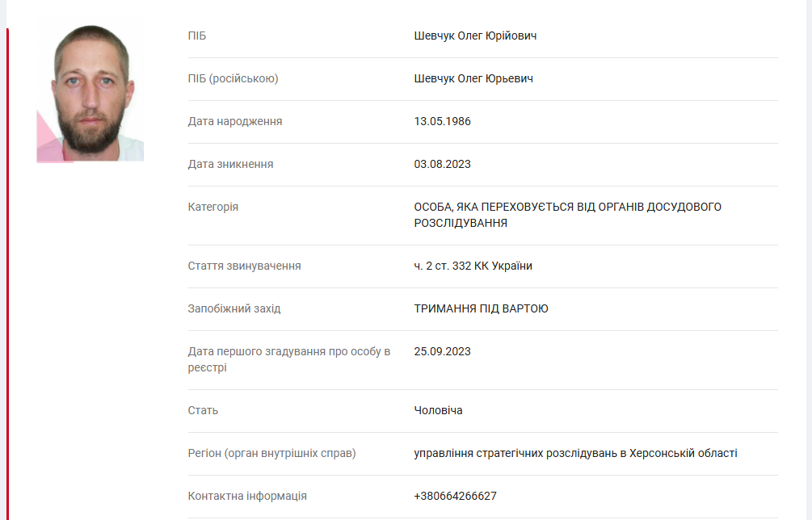Click the category text about hiding from investigation

[567, 215]
